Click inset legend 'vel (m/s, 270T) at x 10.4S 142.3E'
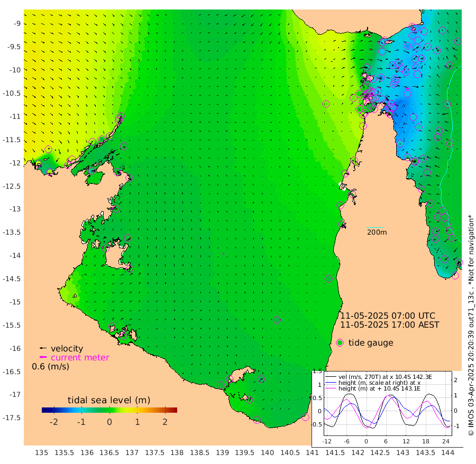This screenshot has height=464, width=476. pos(385,377)
